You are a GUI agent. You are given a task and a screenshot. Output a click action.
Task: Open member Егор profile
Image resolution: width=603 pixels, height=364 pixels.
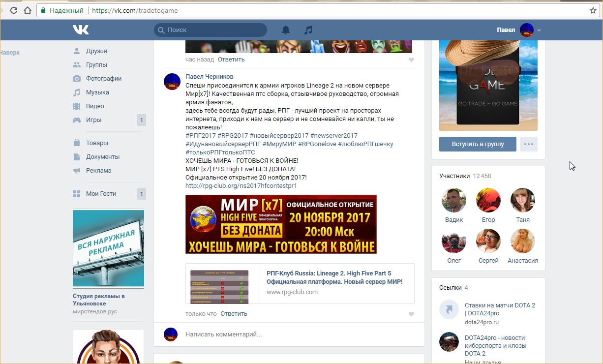click(488, 206)
